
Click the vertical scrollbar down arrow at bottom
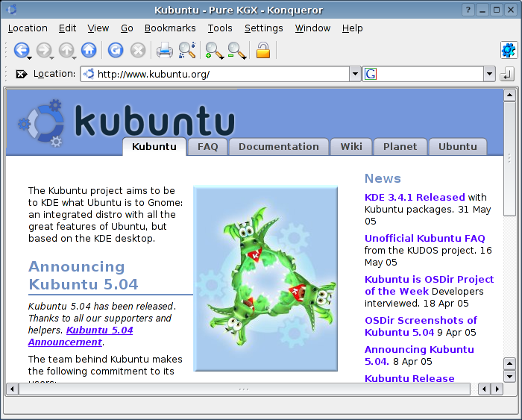509,377
